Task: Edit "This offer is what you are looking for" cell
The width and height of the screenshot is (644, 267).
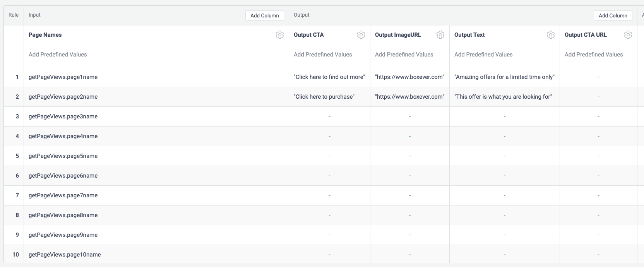Action: point(503,97)
